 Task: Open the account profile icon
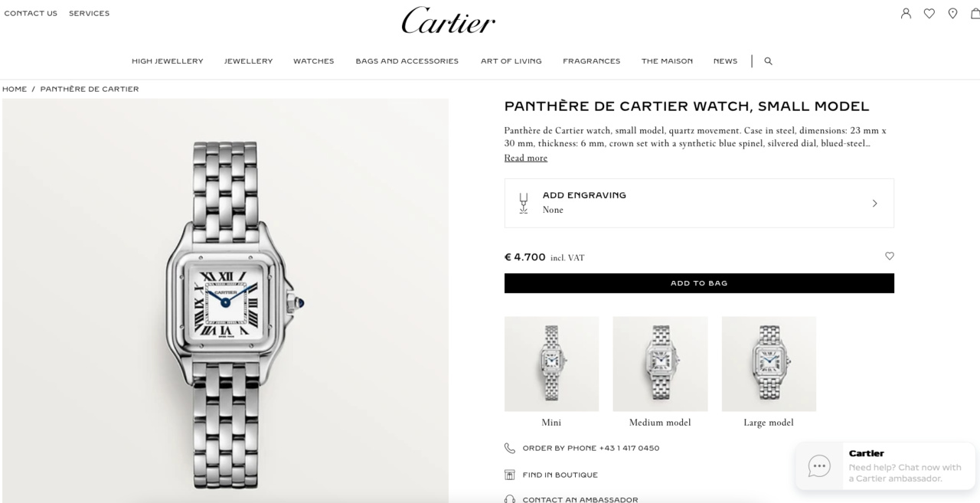click(x=906, y=13)
